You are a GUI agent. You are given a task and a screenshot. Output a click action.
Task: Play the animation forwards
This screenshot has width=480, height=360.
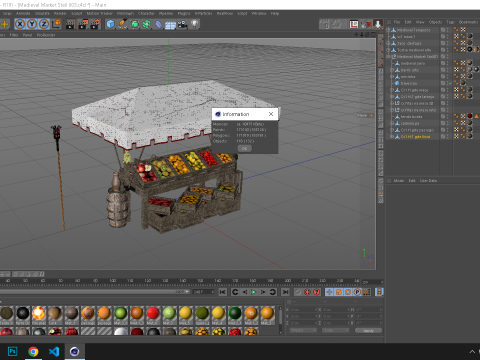[x=254, y=292]
